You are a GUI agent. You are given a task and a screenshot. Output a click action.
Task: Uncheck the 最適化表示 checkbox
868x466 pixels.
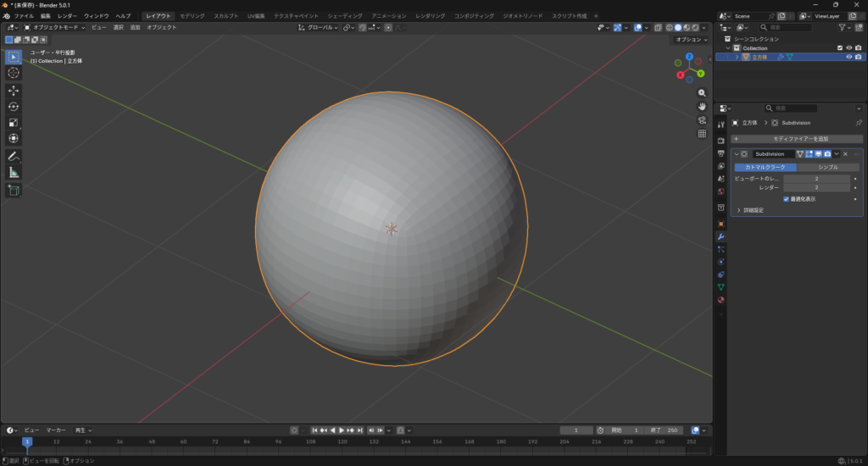(x=786, y=199)
